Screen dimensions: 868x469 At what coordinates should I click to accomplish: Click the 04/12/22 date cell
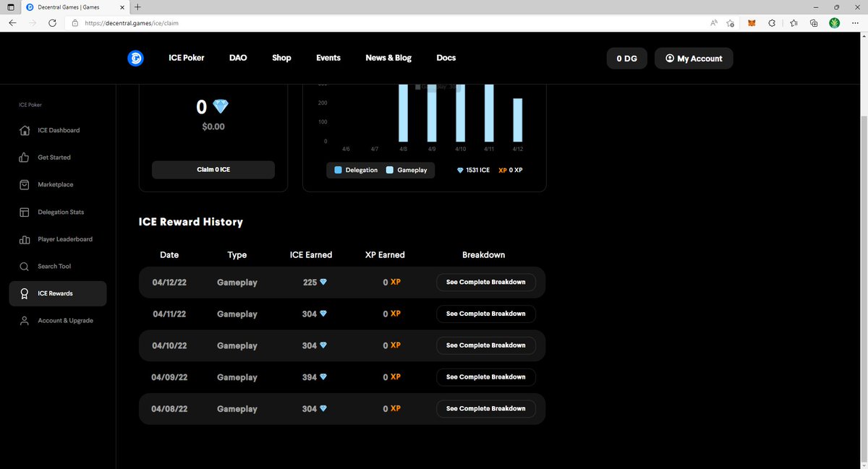[x=169, y=283]
